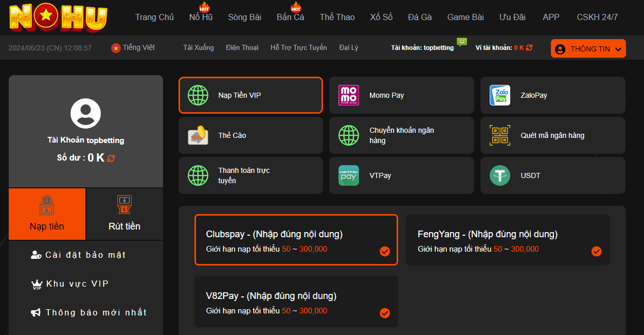This screenshot has height=335, width=644.
Task: Open the Ưu Đãi menu
Action: coord(512,17)
